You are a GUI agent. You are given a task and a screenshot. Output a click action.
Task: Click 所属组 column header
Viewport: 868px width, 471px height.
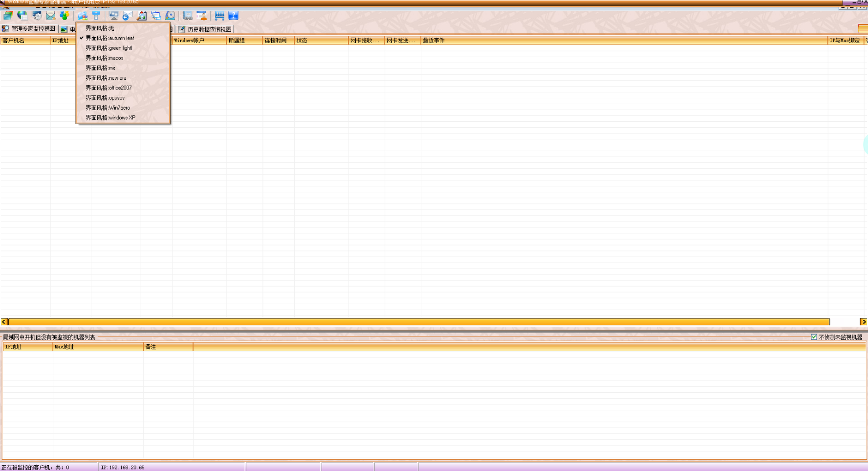(244, 41)
